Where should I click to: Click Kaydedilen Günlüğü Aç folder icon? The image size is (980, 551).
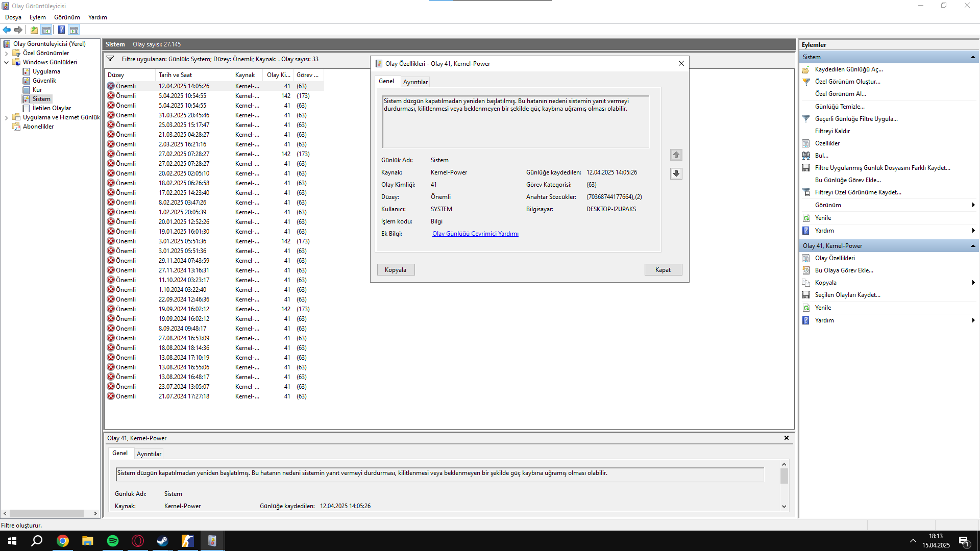(x=806, y=70)
